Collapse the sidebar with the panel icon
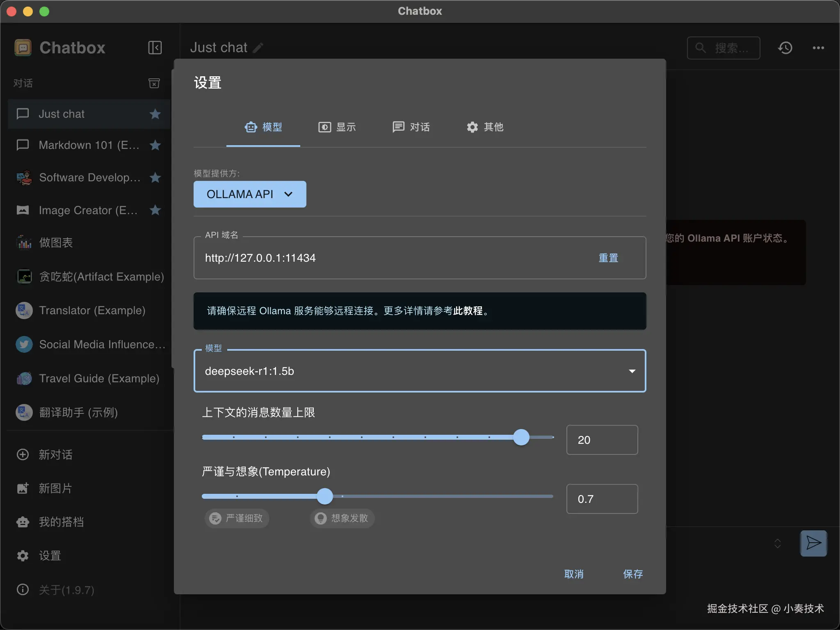Image resolution: width=840 pixels, height=630 pixels. point(155,48)
